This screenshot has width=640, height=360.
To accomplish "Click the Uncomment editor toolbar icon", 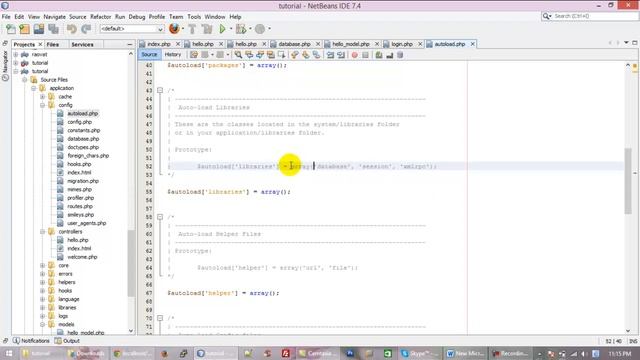I will pyautogui.click(x=389, y=55).
